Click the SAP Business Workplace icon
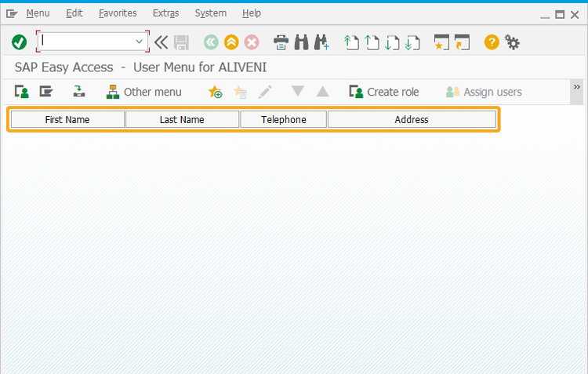Viewport: 588px width, 374px height. tap(78, 91)
